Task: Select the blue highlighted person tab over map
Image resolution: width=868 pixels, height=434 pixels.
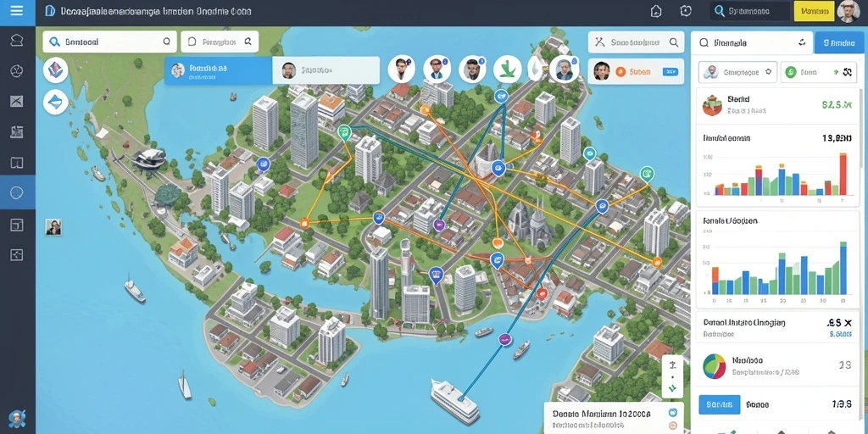Action: coord(218,70)
